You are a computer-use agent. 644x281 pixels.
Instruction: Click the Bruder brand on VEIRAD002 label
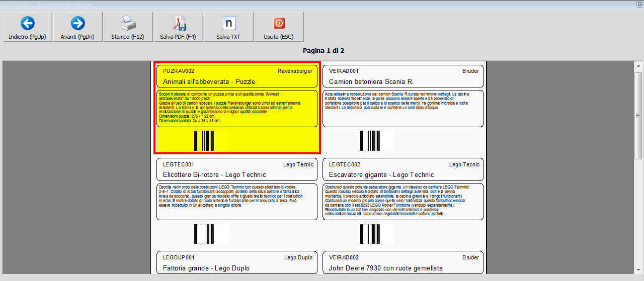tap(470, 257)
